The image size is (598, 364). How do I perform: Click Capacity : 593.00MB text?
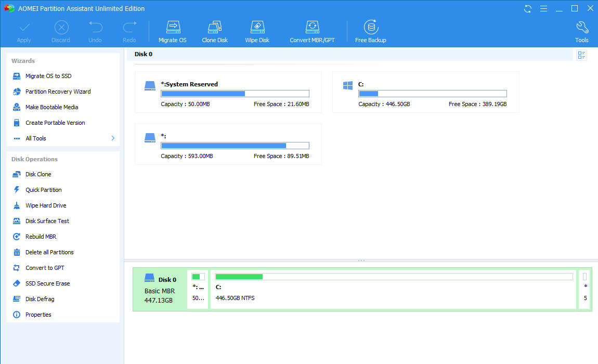pyautogui.click(x=187, y=156)
